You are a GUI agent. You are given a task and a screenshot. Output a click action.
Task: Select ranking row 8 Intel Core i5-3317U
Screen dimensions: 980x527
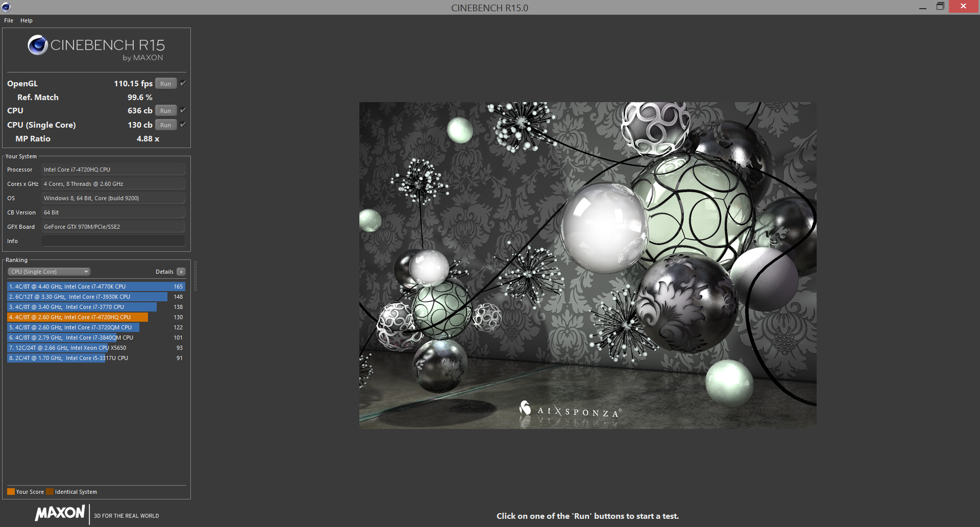pyautogui.click(x=96, y=358)
